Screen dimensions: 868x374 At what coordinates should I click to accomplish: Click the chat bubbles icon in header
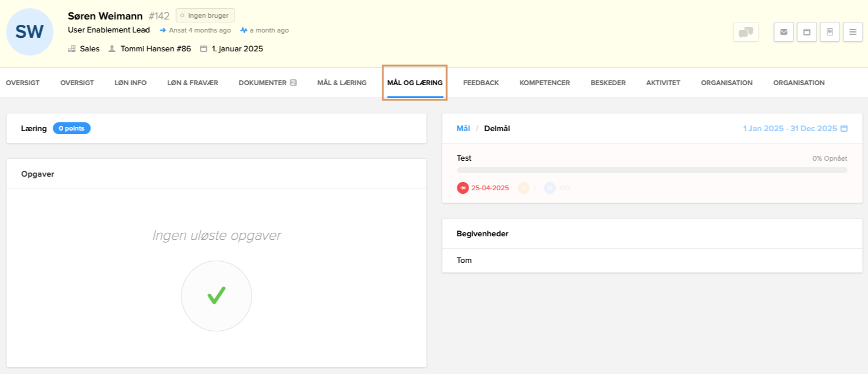[746, 32]
